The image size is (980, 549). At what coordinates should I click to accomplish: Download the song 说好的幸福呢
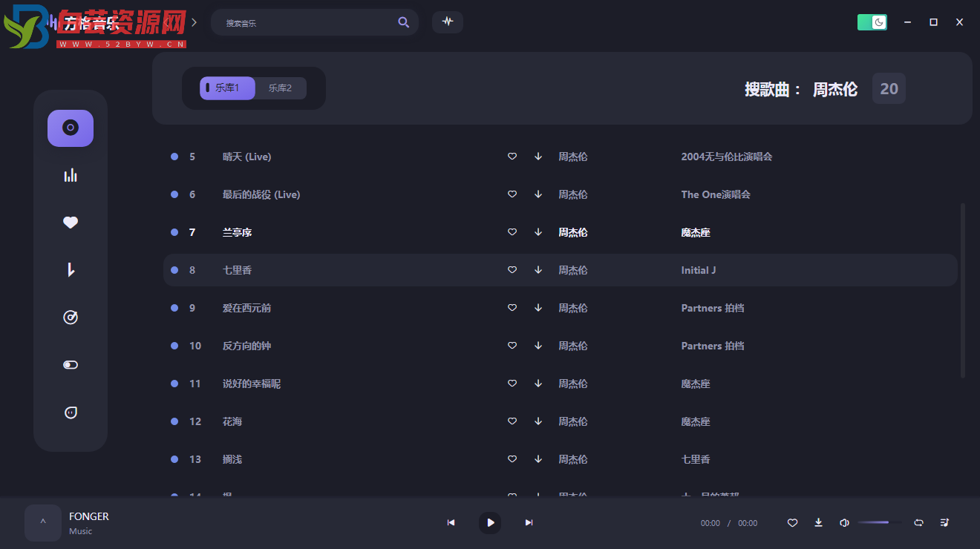pos(538,384)
